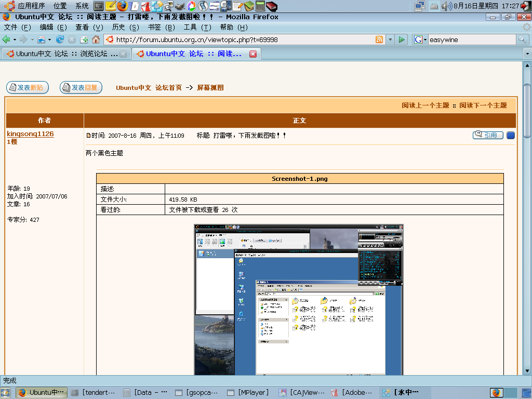Click the Screenshot-1.png attachment thumbnail

tap(299, 299)
